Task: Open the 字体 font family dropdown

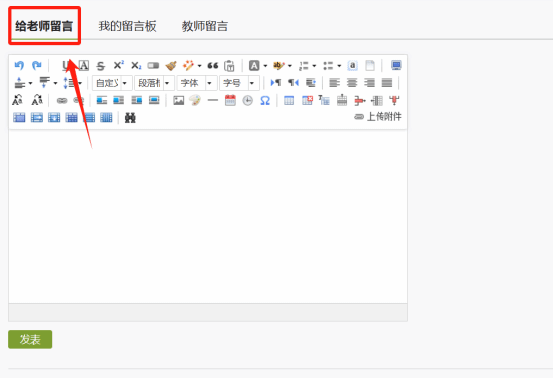Action: (197, 83)
